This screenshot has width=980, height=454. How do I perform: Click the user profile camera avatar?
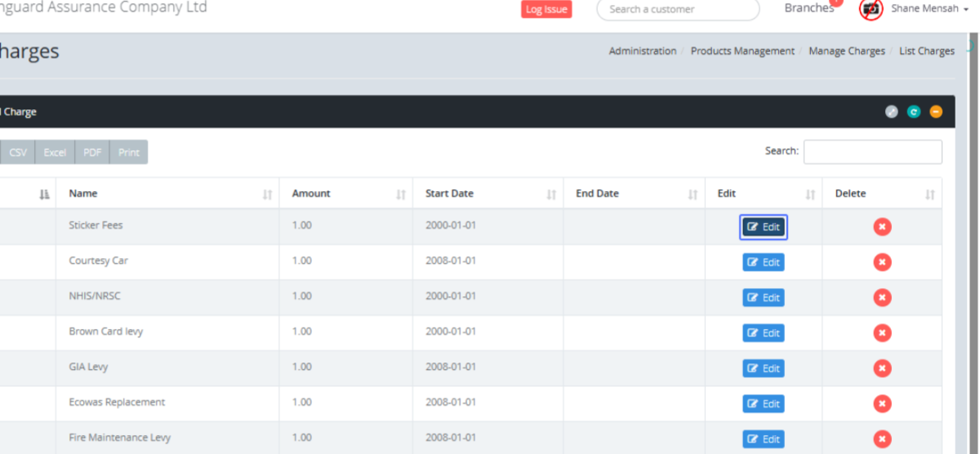pos(871,9)
